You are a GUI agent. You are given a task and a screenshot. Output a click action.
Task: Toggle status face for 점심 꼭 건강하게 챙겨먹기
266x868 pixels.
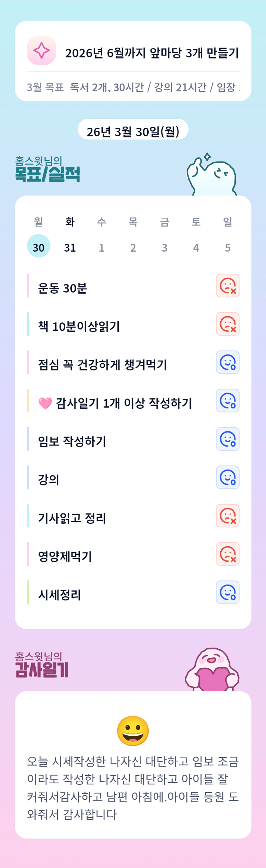227,362
